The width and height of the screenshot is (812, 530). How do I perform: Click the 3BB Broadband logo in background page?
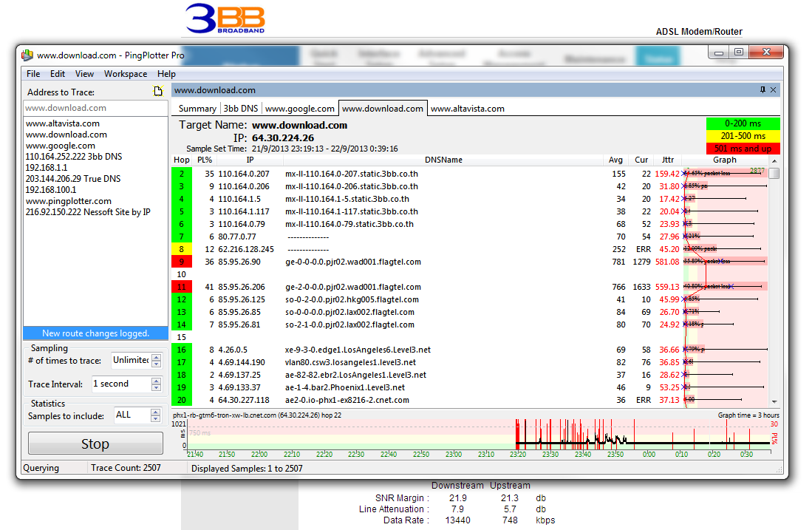click(225, 18)
